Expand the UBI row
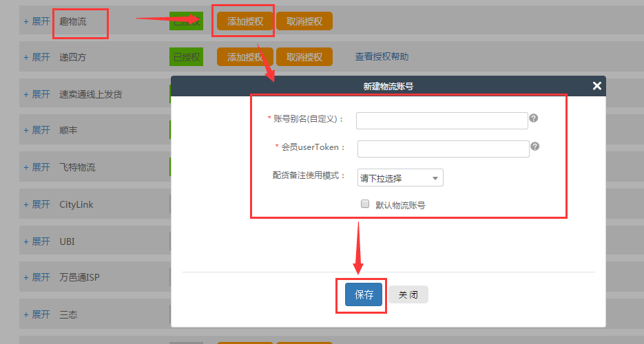This screenshot has width=644, height=344. click(37, 241)
